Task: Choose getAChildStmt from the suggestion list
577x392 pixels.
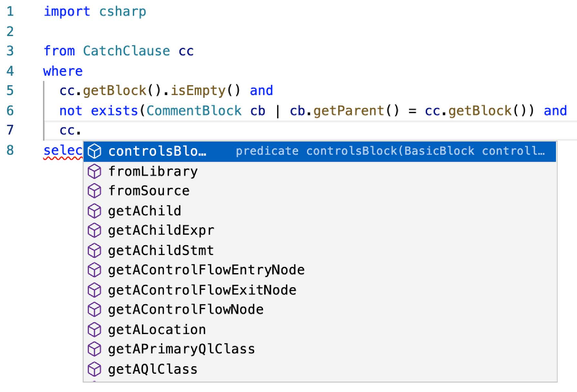Action: click(x=320, y=250)
